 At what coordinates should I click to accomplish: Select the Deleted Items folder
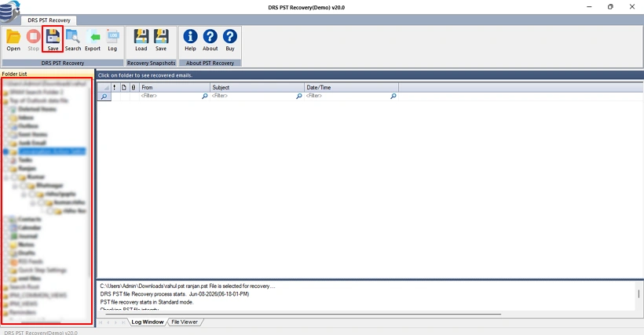point(37,109)
